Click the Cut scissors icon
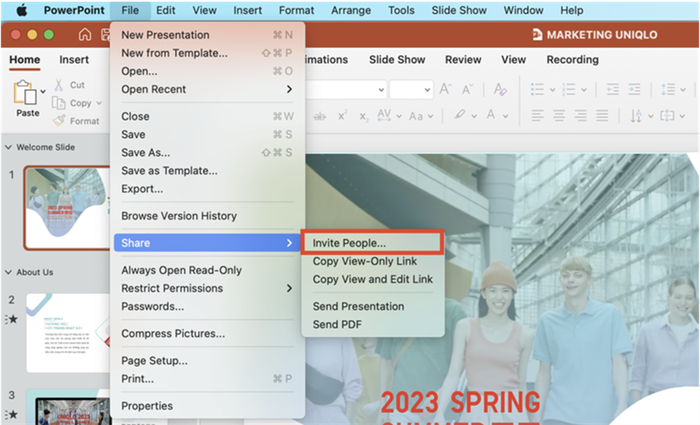 [59, 85]
